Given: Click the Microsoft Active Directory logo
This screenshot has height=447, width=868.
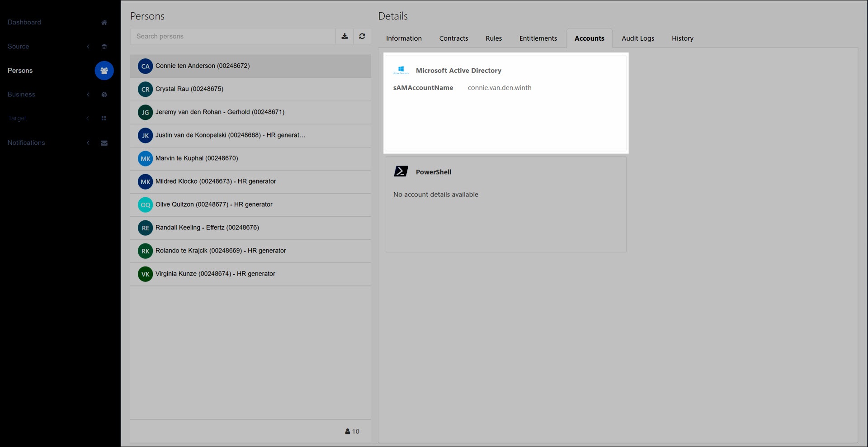Looking at the screenshot, I should tap(401, 70).
